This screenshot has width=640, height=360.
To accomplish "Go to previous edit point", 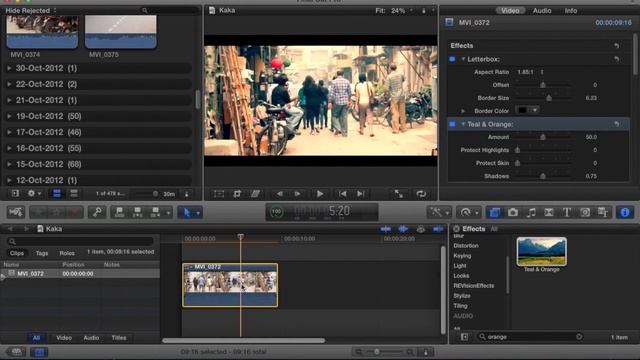I will pos(342,194).
